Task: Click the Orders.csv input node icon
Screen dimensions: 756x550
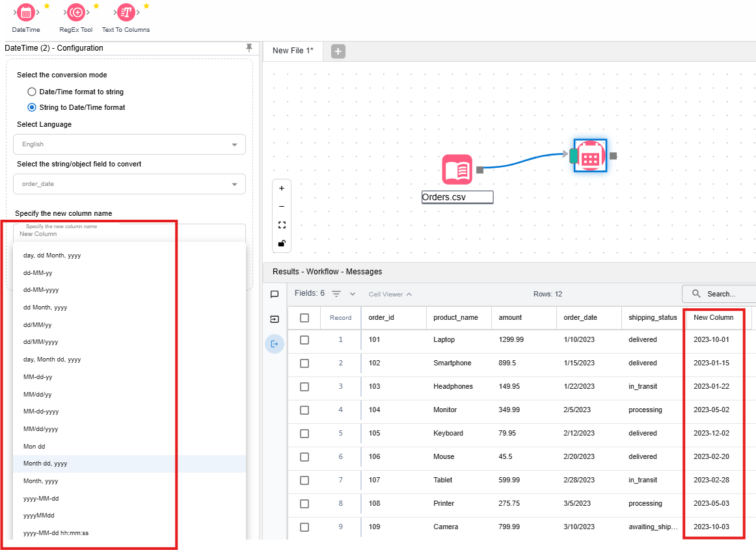Action: 457,170
